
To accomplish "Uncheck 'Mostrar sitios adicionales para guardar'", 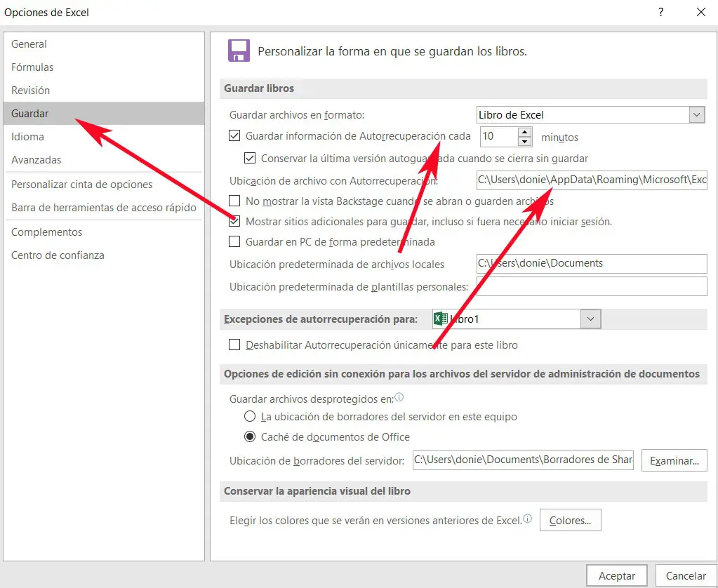I will pyautogui.click(x=234, y=221).
